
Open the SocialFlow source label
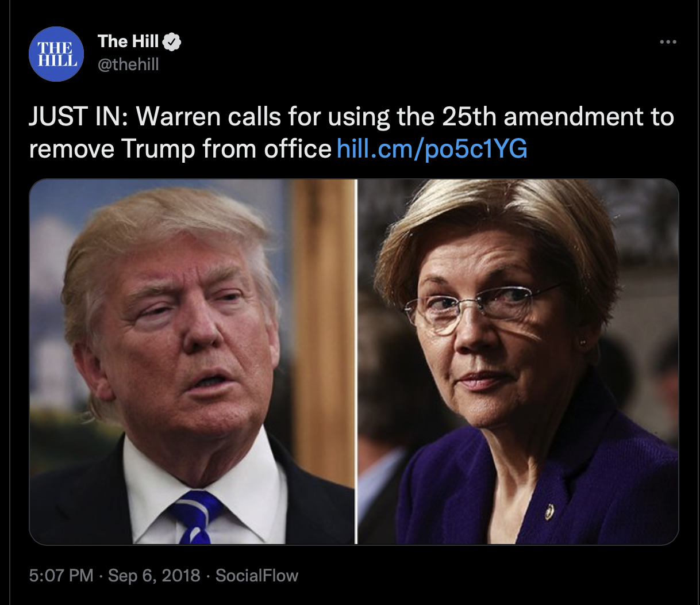pos(257,575)
